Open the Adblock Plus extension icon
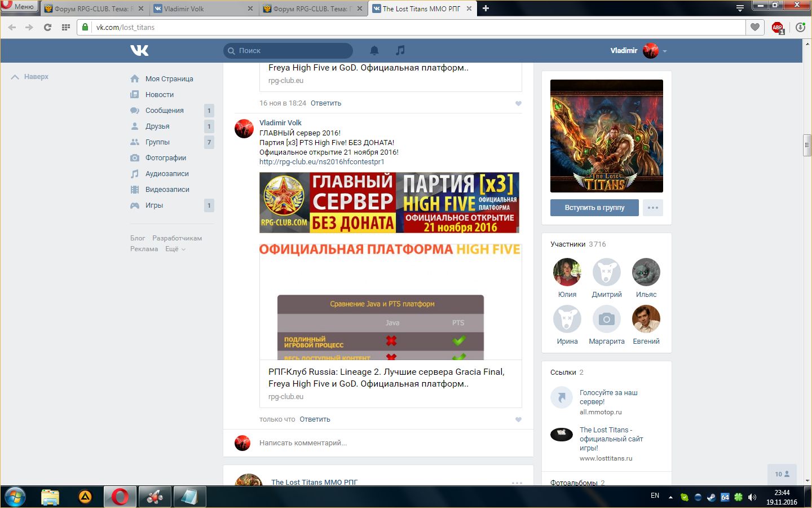This screenshot has width=812, height=508. pyautogui.click(x=778, y=28)
